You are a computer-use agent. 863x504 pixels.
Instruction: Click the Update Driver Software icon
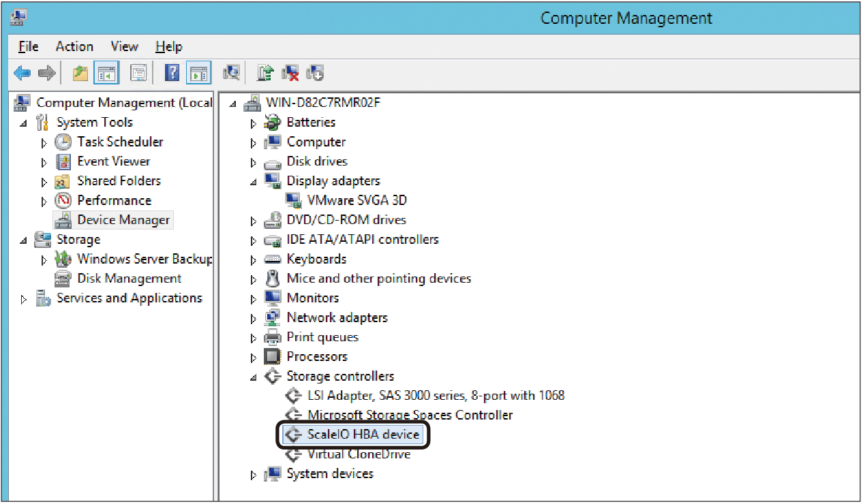point(266,72)
